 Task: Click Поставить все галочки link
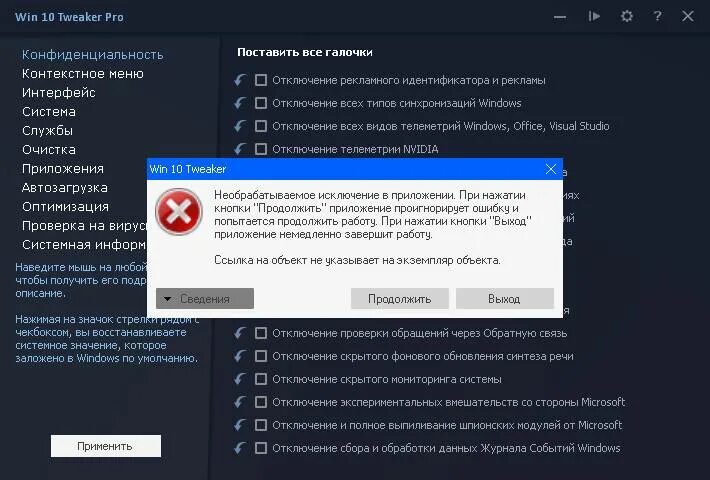click(305, 53)
